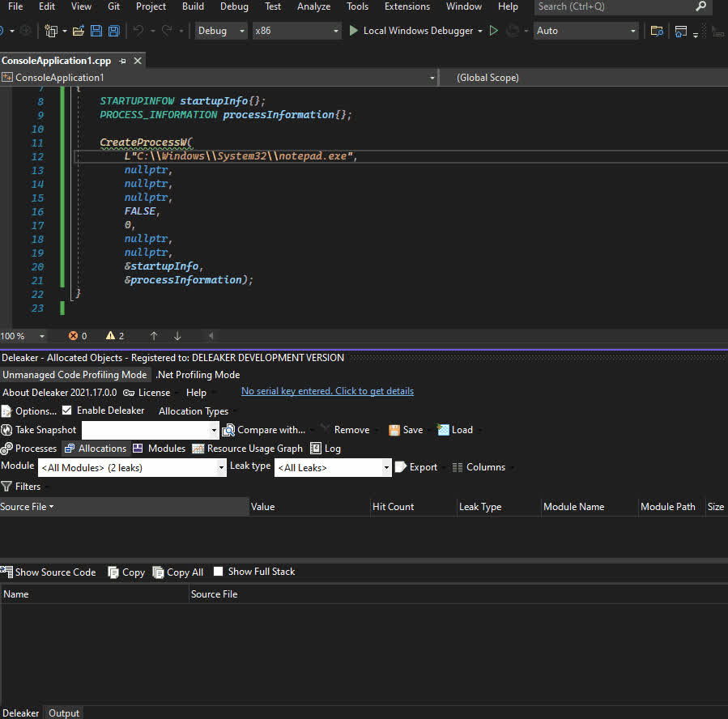Click the Save All toolbar icon
The width and height of the screenshot is (728, 719).
coord(114,31)
